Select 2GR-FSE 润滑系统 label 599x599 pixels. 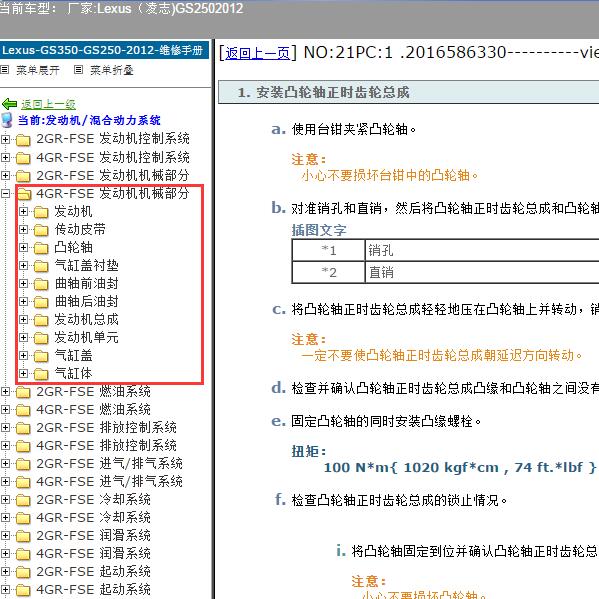(x=93, y=535)
